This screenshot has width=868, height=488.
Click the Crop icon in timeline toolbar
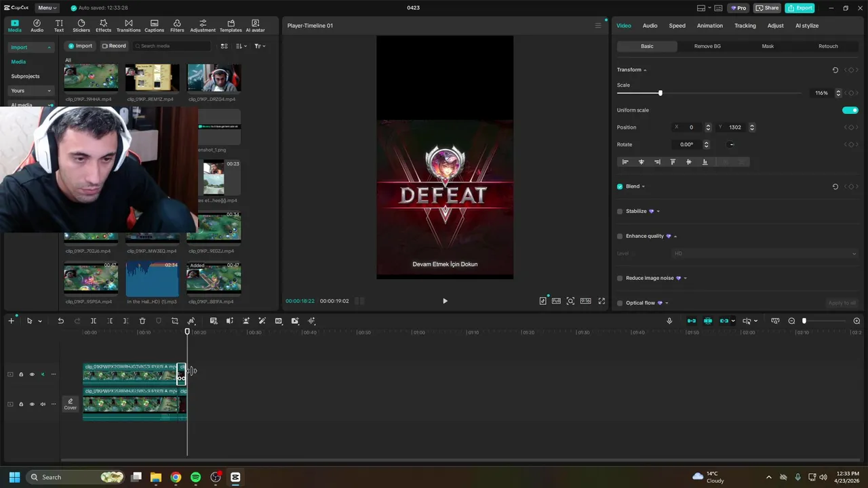pos(175,321)
